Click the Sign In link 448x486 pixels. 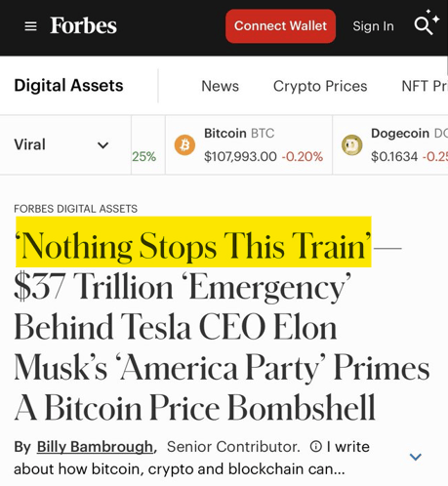coord(373,26)
